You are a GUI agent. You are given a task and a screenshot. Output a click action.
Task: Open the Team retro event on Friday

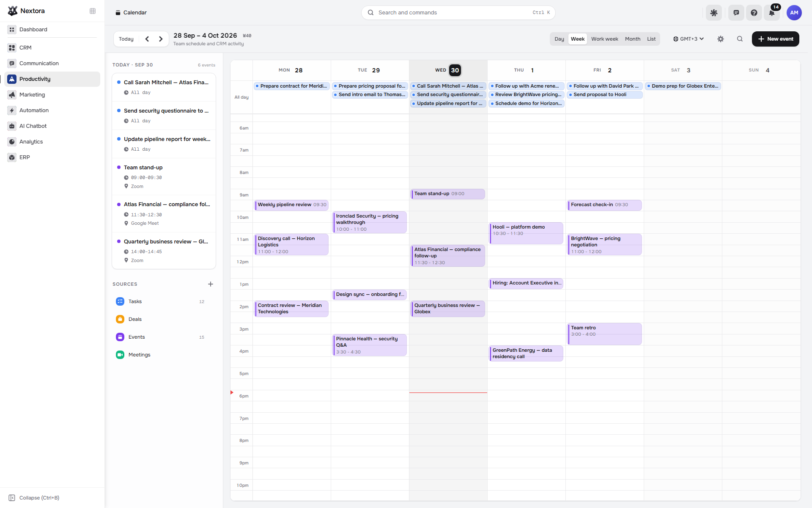604,334
